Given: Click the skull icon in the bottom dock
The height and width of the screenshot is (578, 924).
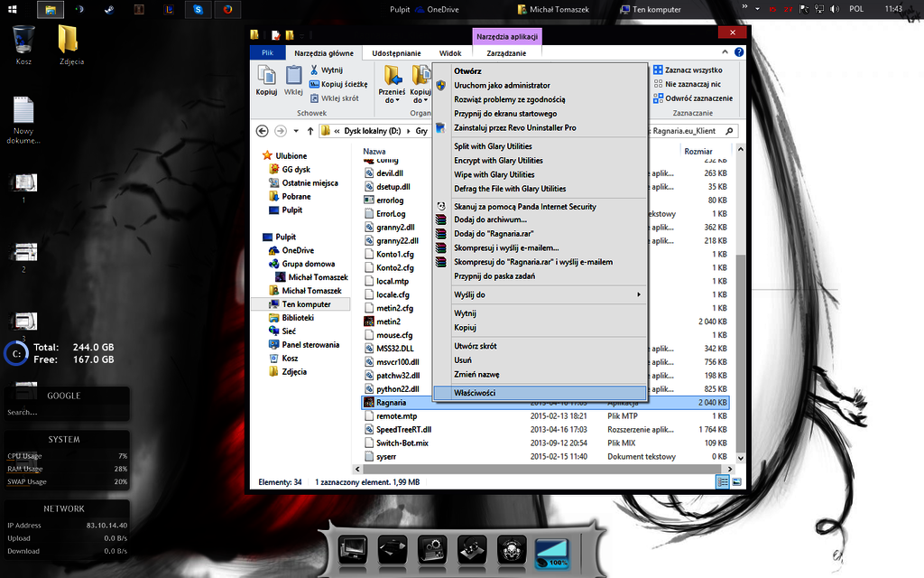Looking at the screenshot, I should pyautogui.click(x=511, y=550).
